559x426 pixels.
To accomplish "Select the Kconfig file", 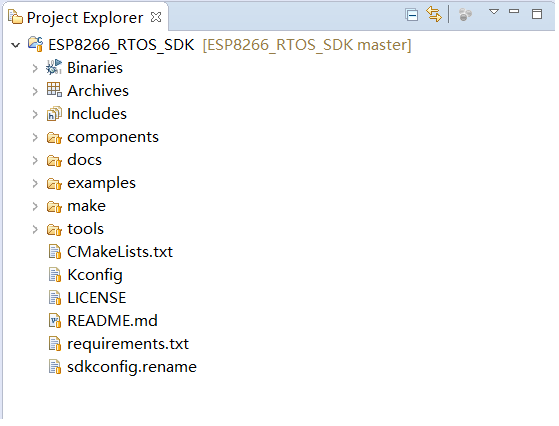I will click(95, 275).
